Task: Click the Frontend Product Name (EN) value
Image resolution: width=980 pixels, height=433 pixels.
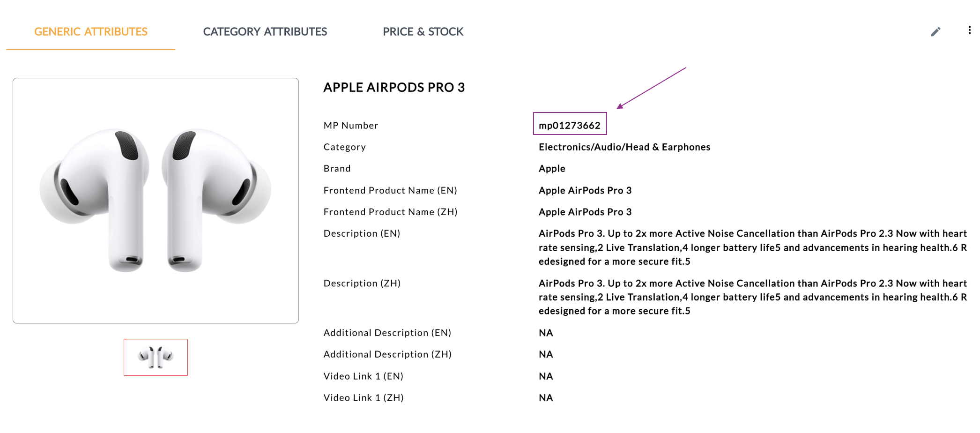Action: tap(585, 190)
